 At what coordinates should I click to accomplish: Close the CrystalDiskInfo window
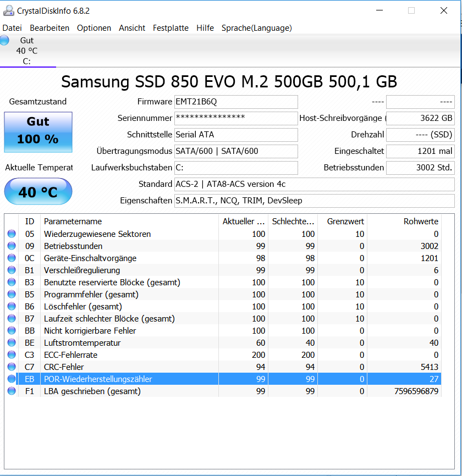[444, 10]
